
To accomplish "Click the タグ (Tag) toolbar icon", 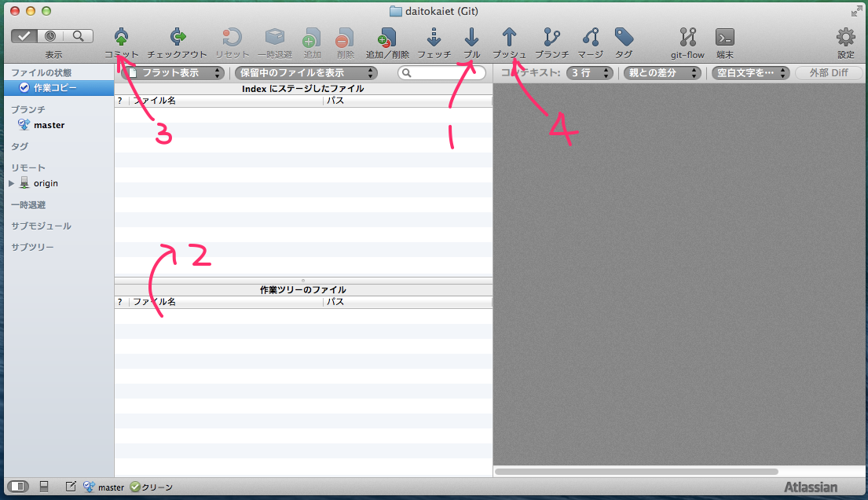I will 624,37.
